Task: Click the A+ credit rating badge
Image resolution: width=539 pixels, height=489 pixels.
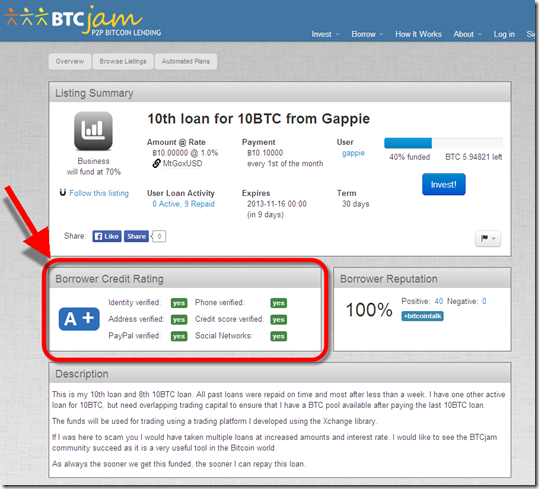Action: click(79, 319)
